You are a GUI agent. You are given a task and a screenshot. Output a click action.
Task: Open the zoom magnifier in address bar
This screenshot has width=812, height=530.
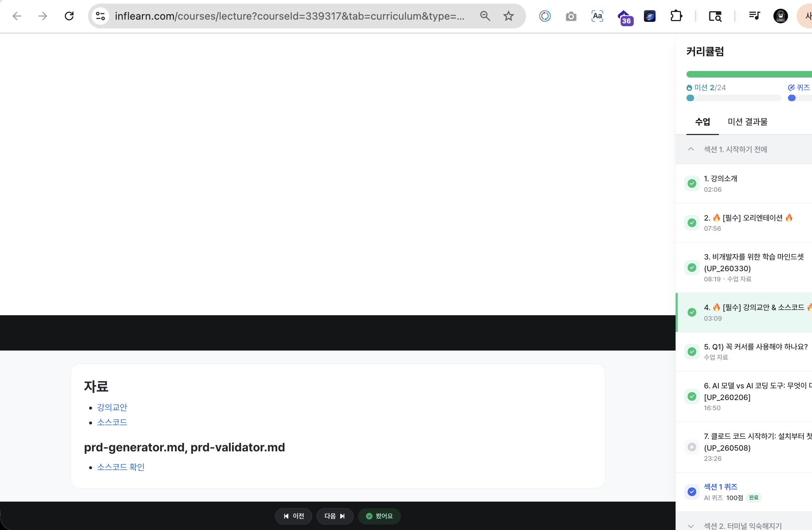[485, 16]
